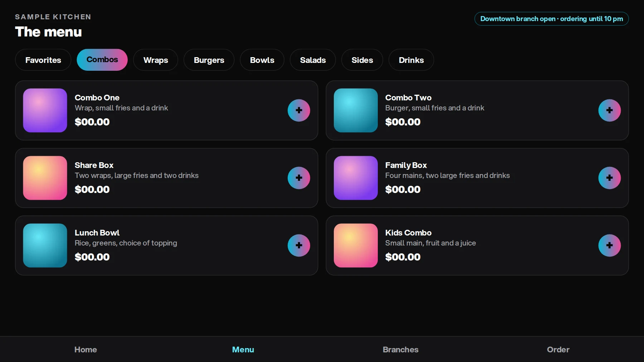The image size is (644, 362).
Task: Add Kids Combo via plus icon
Action: coord(609,246)
